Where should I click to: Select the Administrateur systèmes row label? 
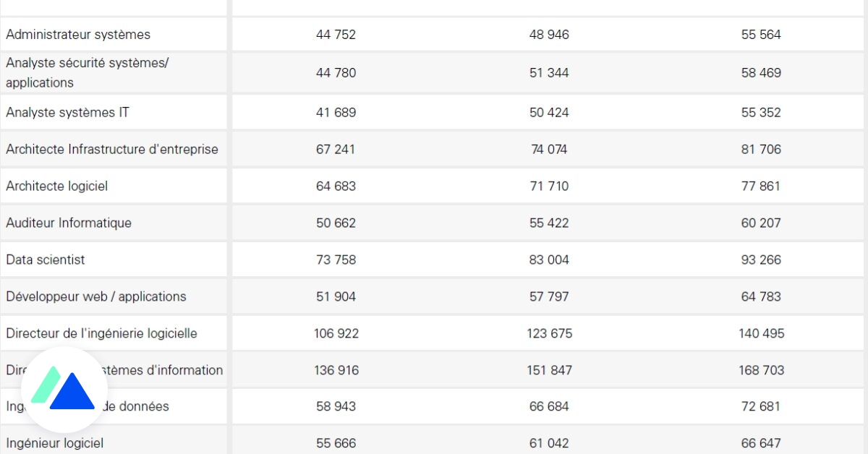(78, 35)
